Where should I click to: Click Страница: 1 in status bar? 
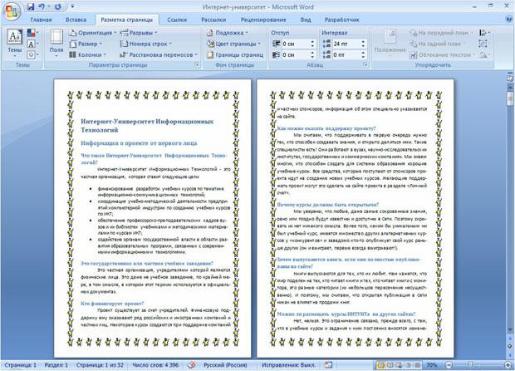[x=21, y=365]
